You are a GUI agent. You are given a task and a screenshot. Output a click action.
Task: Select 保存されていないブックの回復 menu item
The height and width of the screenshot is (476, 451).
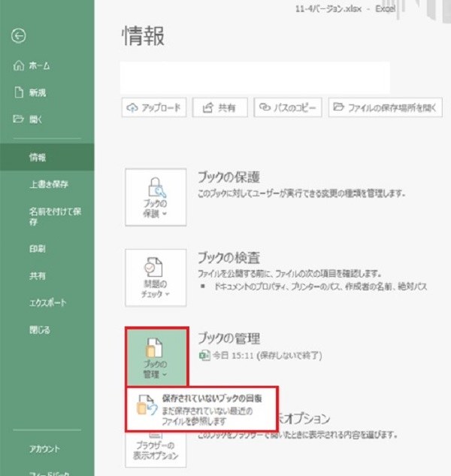pos(202,408)
